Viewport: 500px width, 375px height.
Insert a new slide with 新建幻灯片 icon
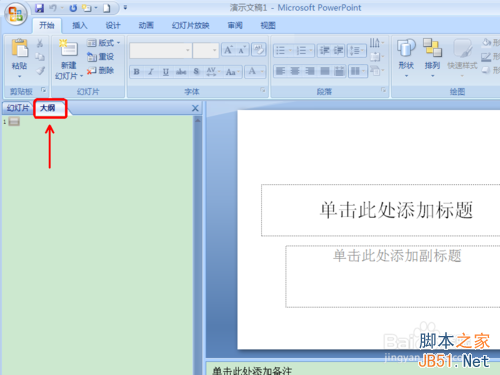click(68, 48)
